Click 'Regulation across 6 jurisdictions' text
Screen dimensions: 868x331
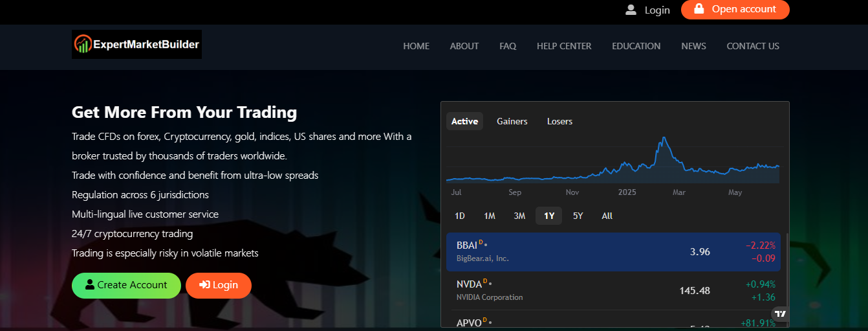[x=140, y=194]
